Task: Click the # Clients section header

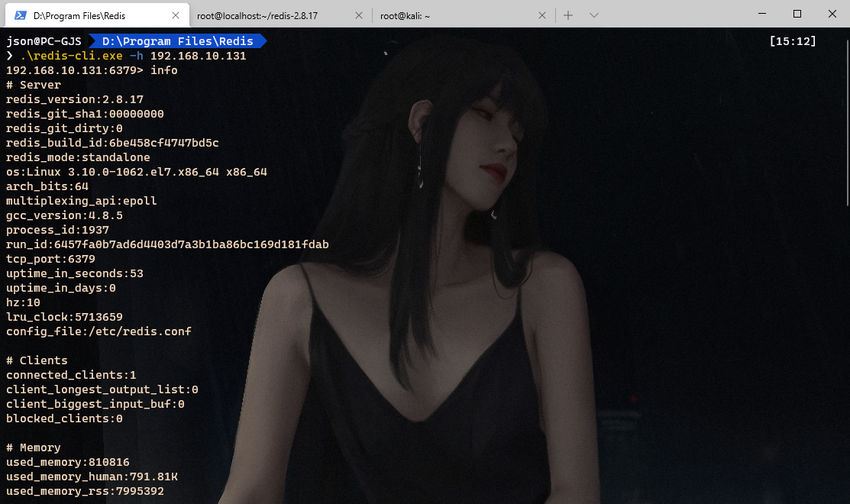Action: (x=37, y=360)
